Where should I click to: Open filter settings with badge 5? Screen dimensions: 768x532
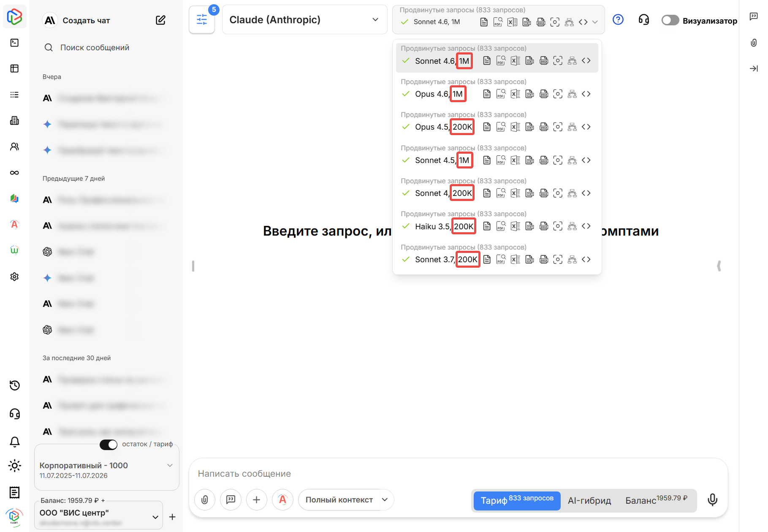click(x=202, y=20)
